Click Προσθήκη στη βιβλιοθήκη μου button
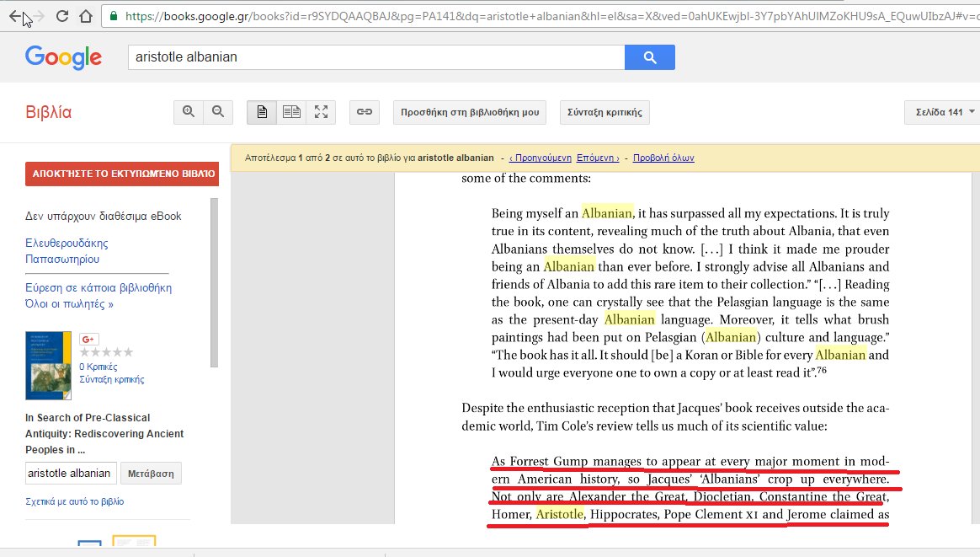980x557 pixels. pyautogui.click(x=470, y=112)
